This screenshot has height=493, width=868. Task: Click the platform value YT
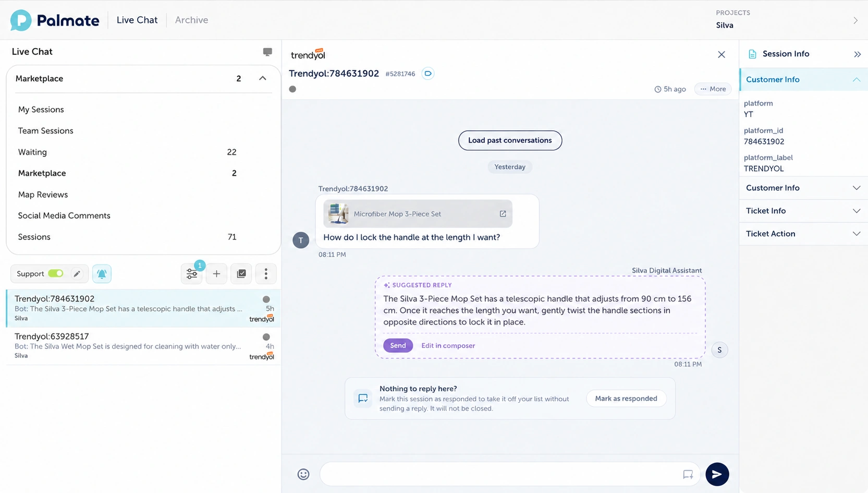tap(749, 114)
